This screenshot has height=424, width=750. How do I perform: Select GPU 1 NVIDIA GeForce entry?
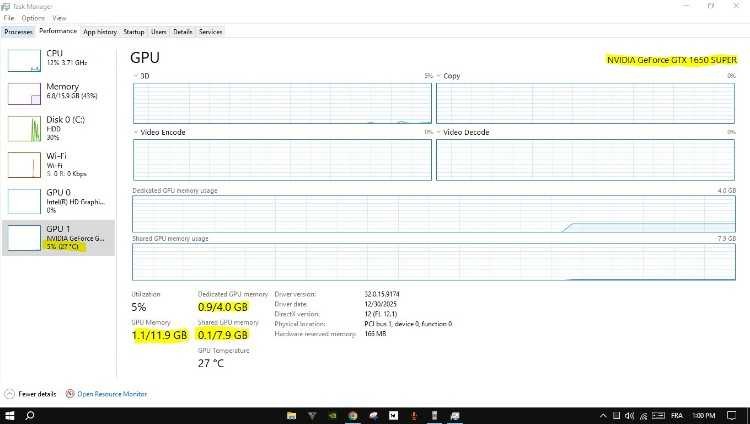(58, 238)
